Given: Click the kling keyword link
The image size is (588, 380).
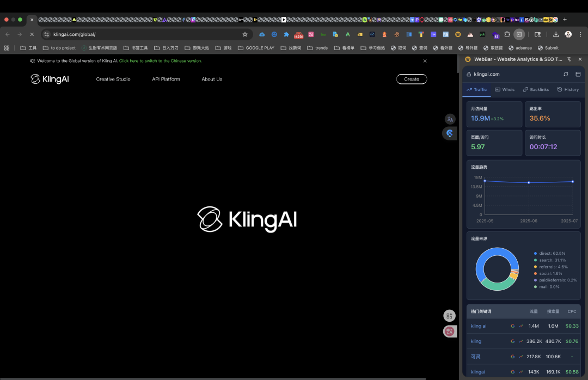Looking at the screenshot, I should pyautogui.click(x=476, y=341).
